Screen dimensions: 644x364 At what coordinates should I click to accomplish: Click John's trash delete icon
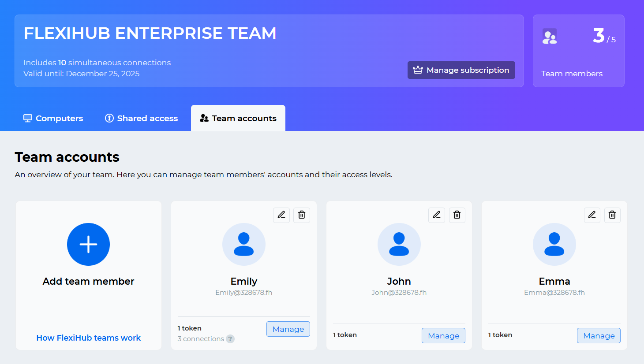457,215
